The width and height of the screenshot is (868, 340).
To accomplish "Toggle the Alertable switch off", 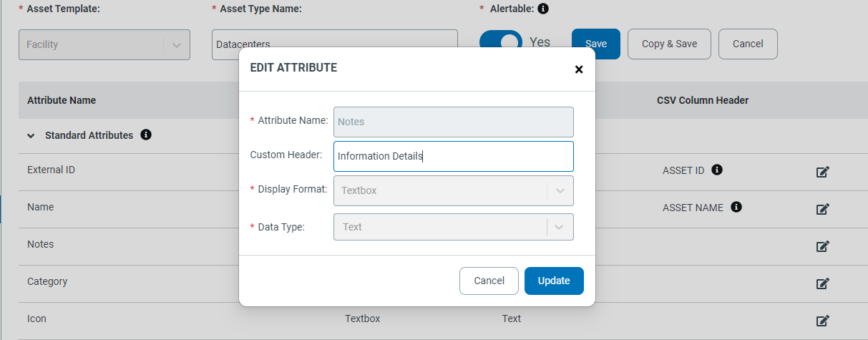I will [x=501, y=43].
